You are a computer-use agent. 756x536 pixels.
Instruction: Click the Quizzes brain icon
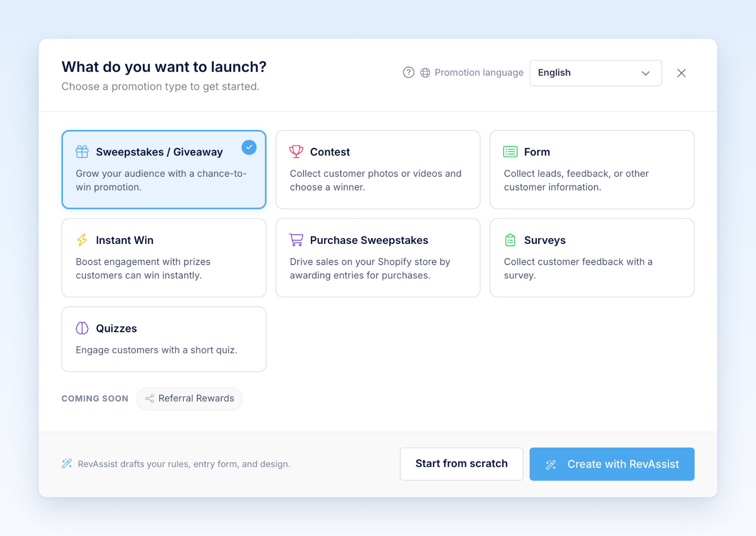(x=82, y=328)
